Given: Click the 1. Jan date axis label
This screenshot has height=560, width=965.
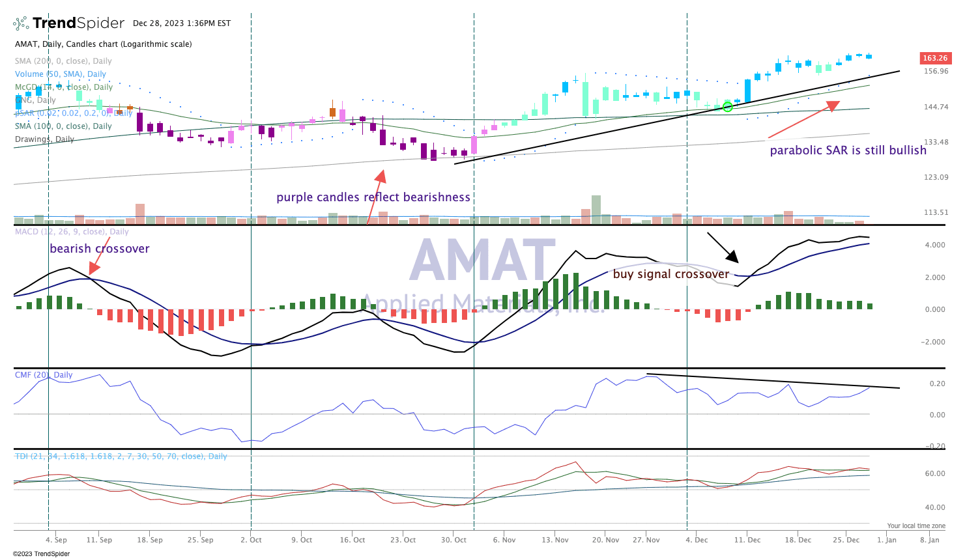Looking at the screenshot, I should tap(886, 540).
